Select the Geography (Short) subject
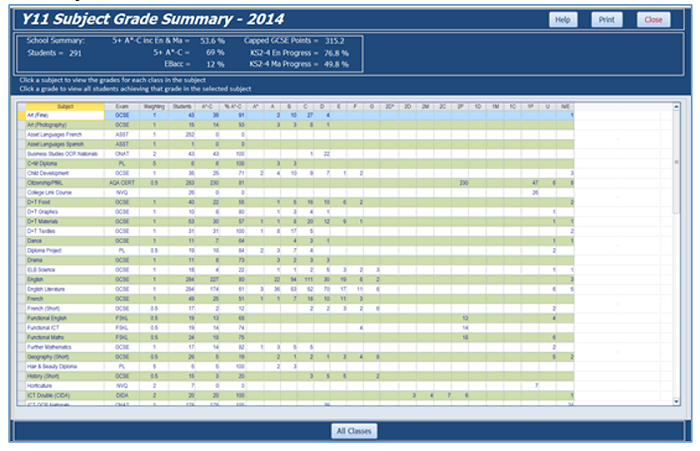 coord(65,357)
